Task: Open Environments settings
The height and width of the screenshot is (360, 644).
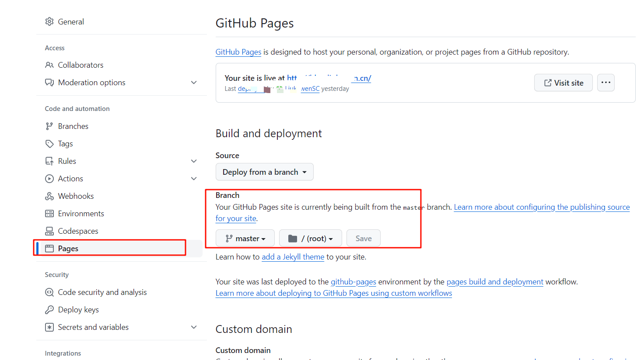Action: pos(81,214)
